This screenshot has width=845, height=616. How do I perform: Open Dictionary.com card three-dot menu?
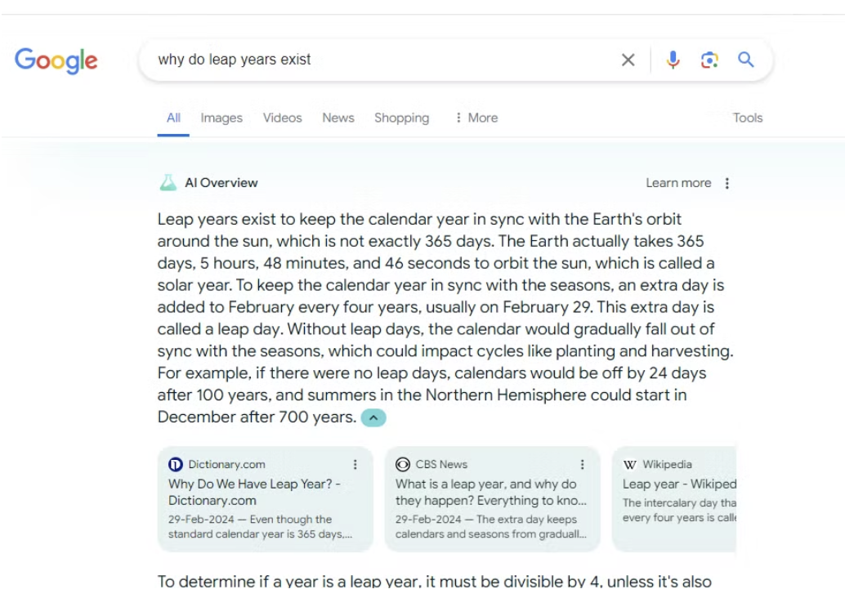coord(355,464)
